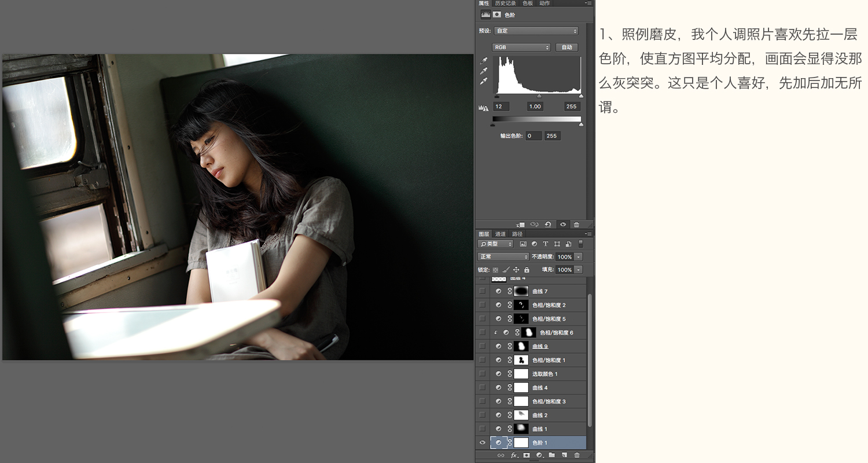Switch to the 路径 tab

tap(517, 234)
